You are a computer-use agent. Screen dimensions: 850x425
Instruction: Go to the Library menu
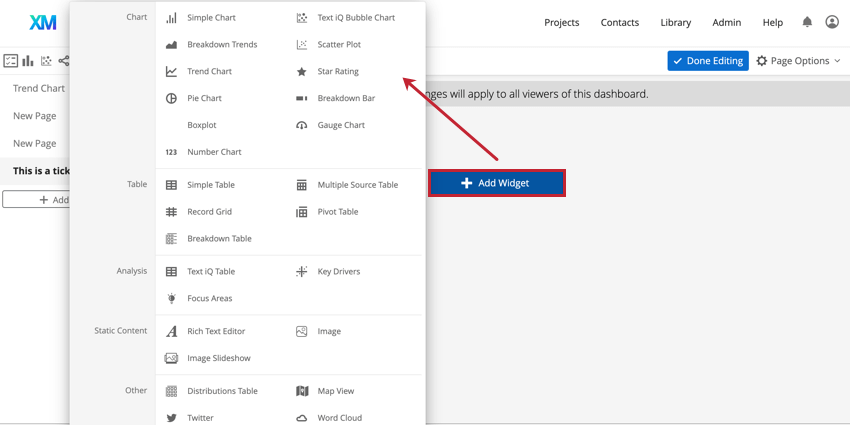coord(675,22)
